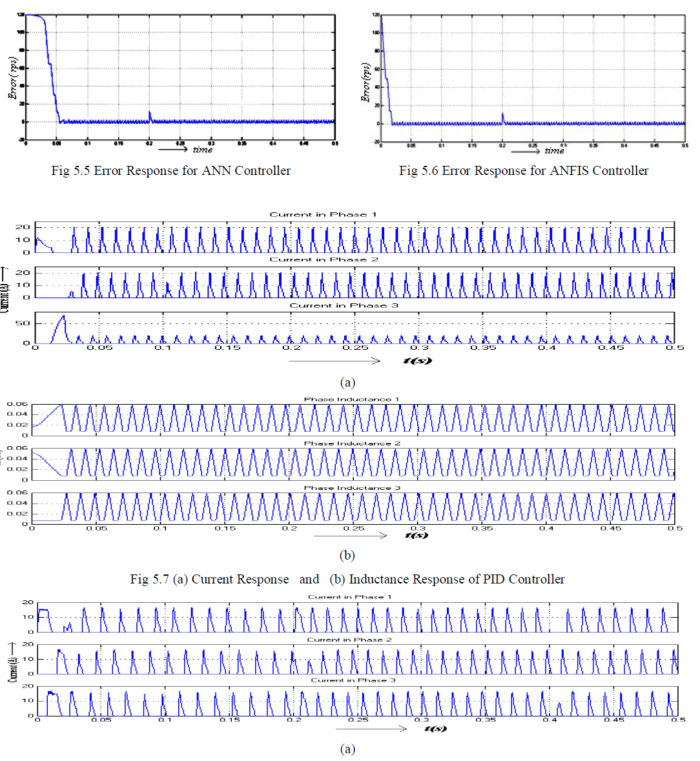Select the Phase Inductance 1 waveform plot

353,419
